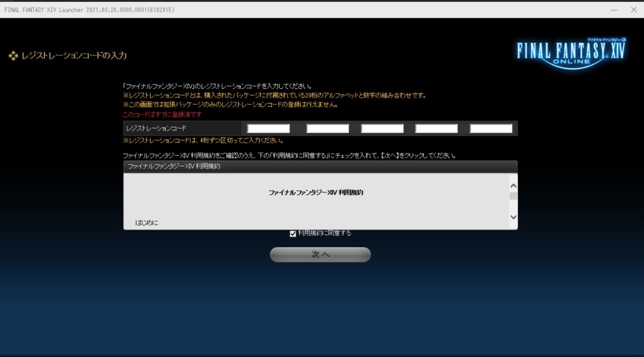The image size is (644, 357).
Task: Click the terms scrollbar down arrow
Action: point(513,217)
